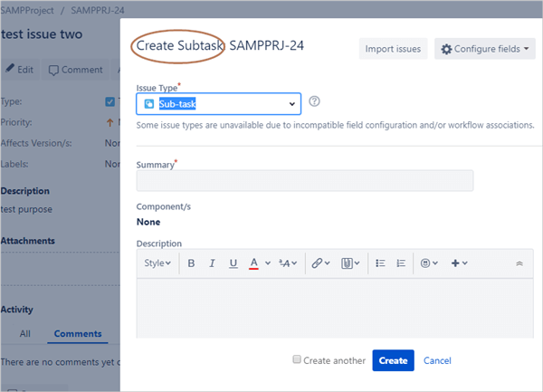Click the 'test purpose' description text
Viewport: 543px width, 392px height.
[26, 209]
